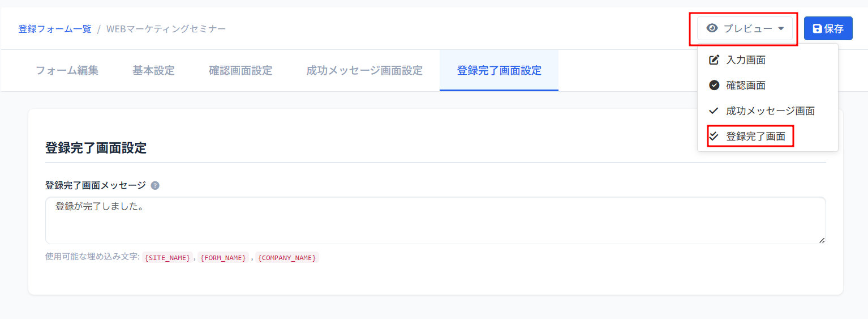Click the {COMPANY_NAME} embed tag

[287, 257]
